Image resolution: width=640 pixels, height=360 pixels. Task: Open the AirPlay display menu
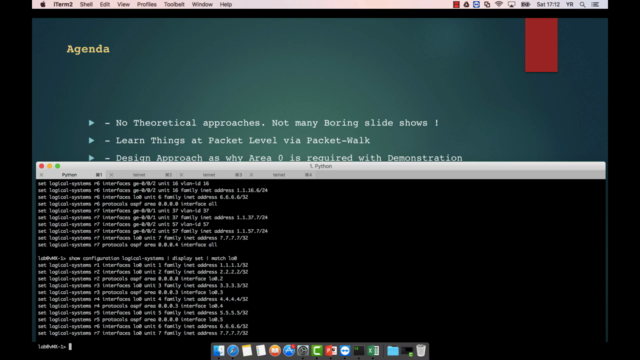tap(511, 4)
